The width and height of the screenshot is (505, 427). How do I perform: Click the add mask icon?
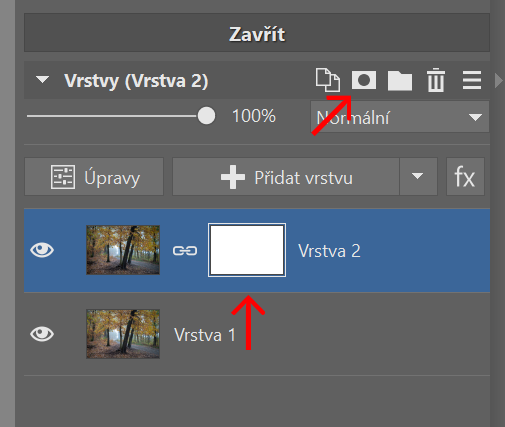[x=364, y=80]
